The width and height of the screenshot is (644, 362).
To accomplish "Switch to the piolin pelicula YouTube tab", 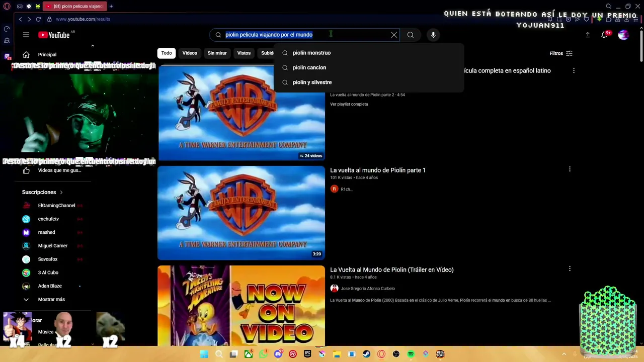I will [74, 6].
